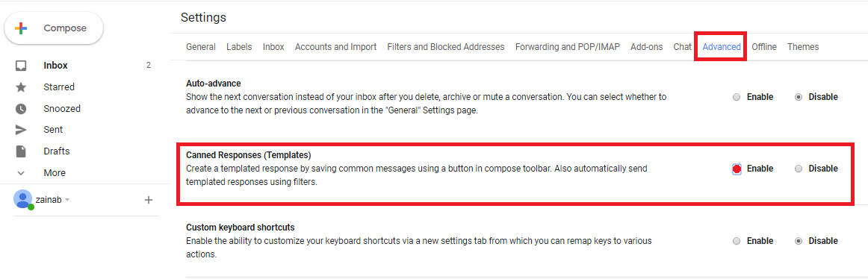The width and height of the screenshot is (868, 279).
Task: Enable Custom keyboard shortcuts
Action: click(x=737, y=242)
